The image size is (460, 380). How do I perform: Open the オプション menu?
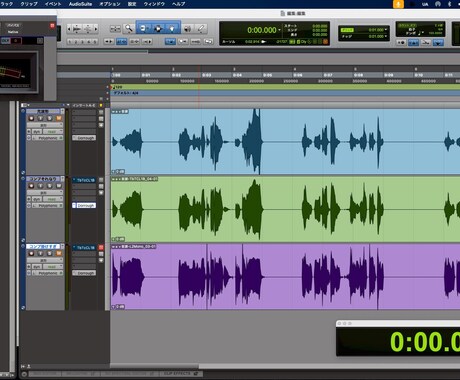pos(110,4)
